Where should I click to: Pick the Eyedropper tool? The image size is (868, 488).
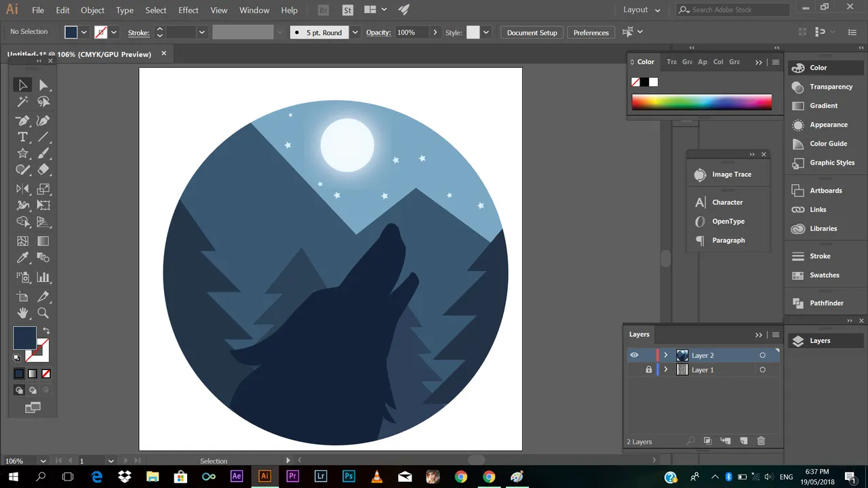point(22,258)
